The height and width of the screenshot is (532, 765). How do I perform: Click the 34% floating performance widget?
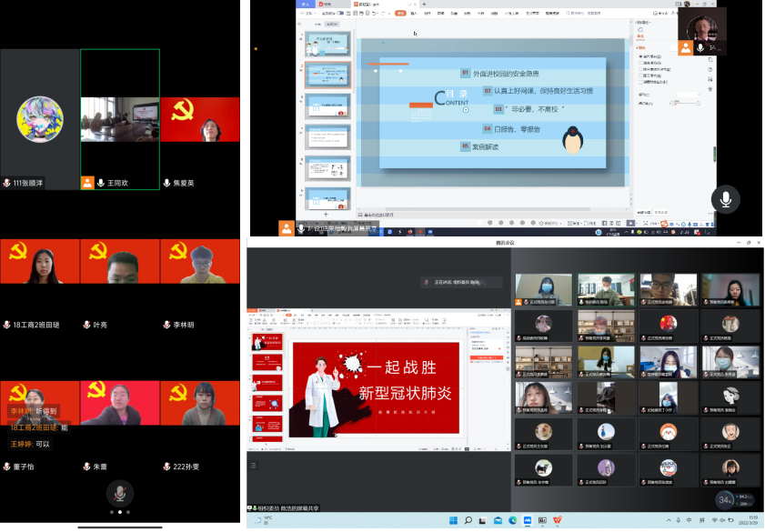click(x=725, y=499)
